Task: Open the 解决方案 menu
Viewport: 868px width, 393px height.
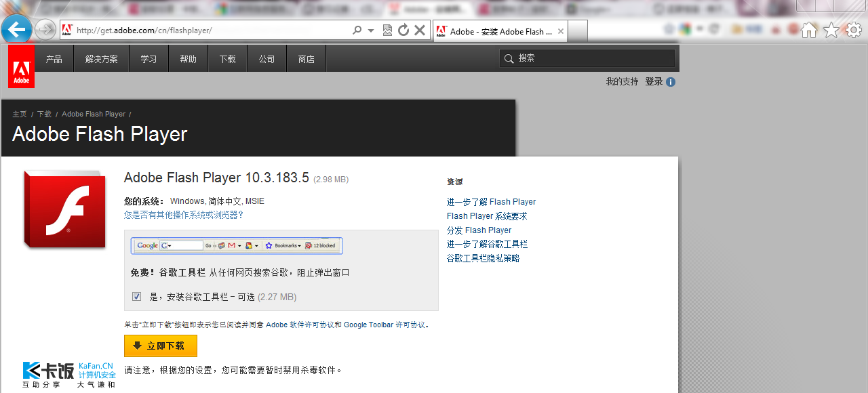Action: 102,59
